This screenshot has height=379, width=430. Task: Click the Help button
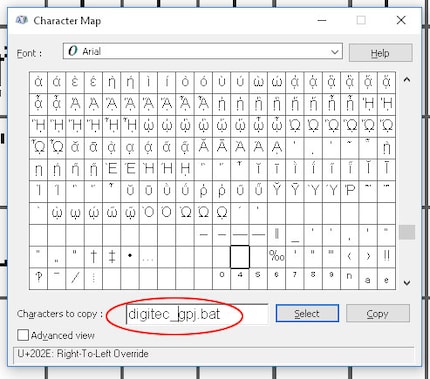(x=380, y=53)
